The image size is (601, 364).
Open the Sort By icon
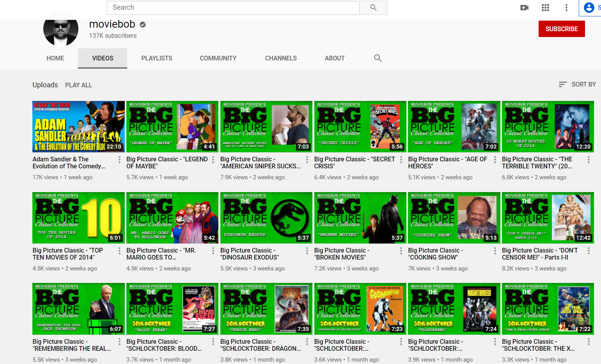(x=563, y=84)
